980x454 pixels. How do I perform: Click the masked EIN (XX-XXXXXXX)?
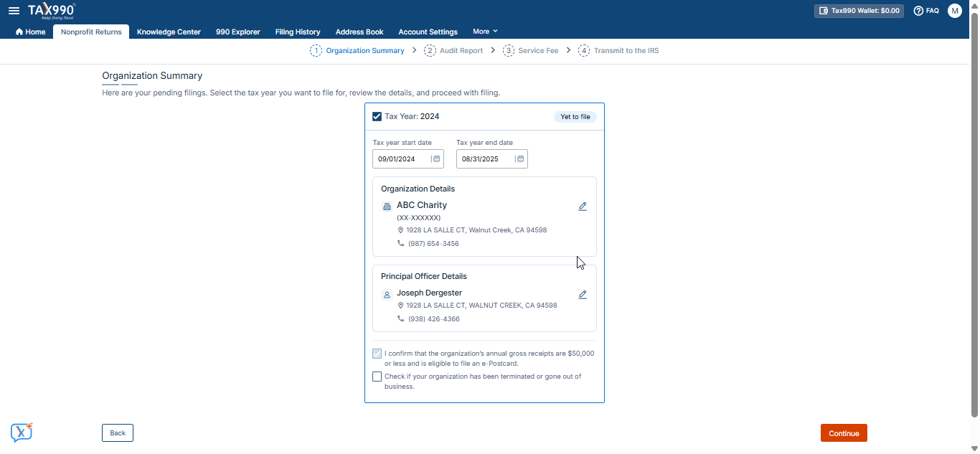(x=419, y=217)
